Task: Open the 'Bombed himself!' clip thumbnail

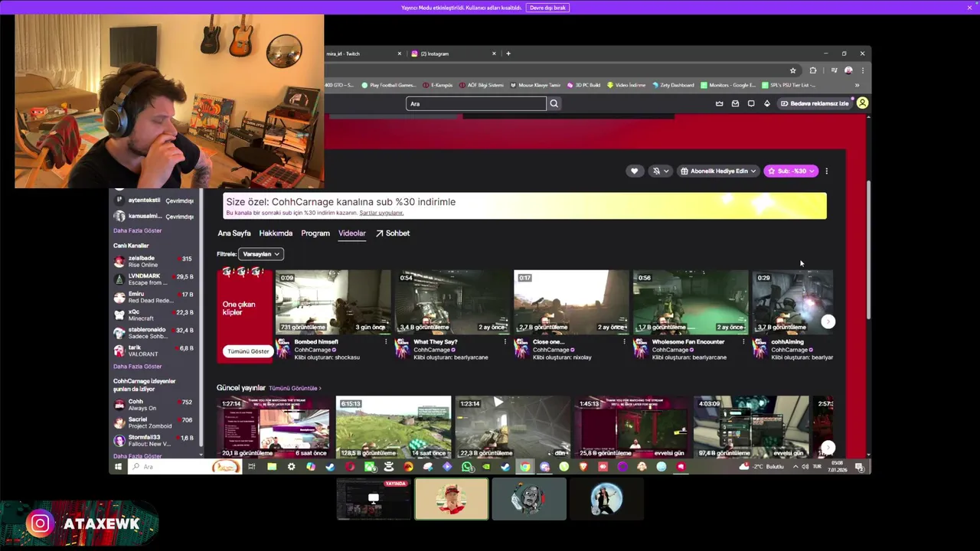Action: tap(333, 302)
